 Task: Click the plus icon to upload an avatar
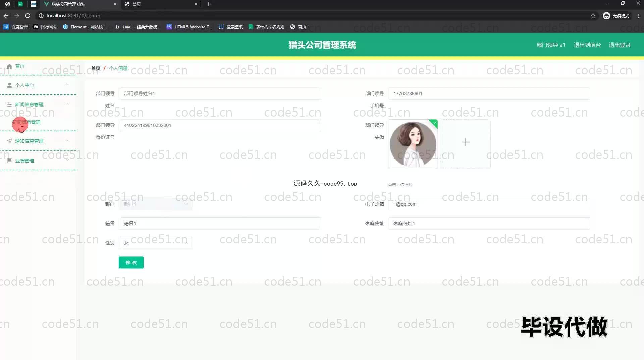466,142
